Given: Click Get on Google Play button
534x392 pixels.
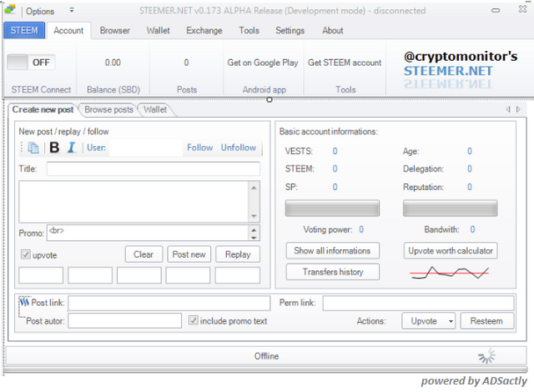Looking at the screenshot, I should [263, 63].
